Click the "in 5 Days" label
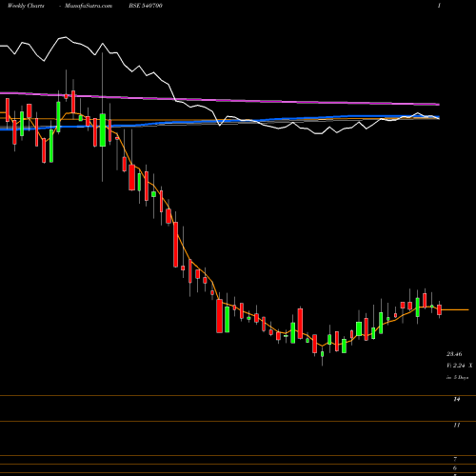The image size is (476, 476). [457, 377]
